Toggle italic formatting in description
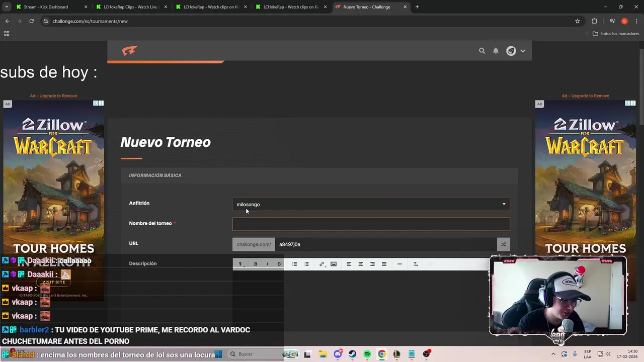Image resolution: width=644 pixels, height=362 pixels. 267,264
